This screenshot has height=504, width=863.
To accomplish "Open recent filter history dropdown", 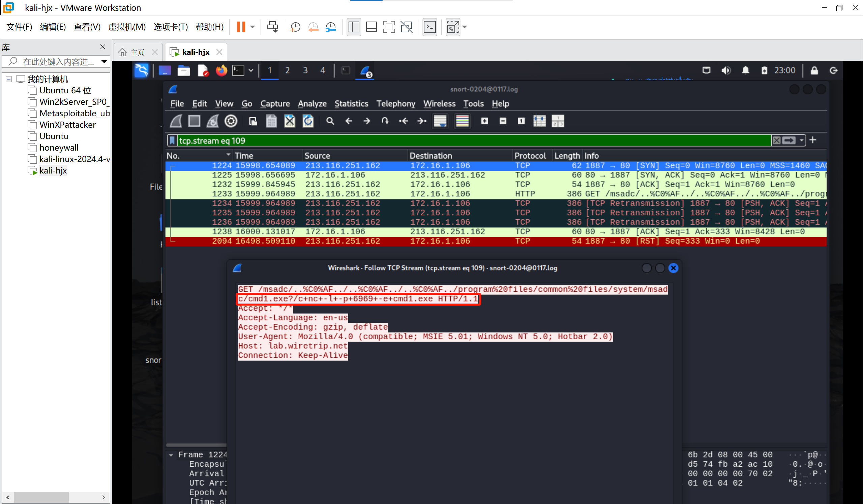I will click(801, 140).
